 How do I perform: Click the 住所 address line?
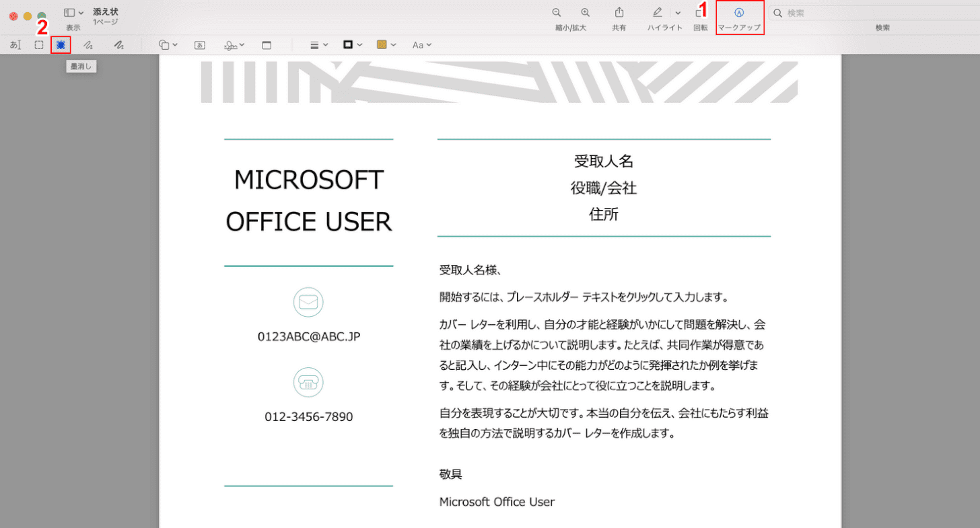coord(604,215)
